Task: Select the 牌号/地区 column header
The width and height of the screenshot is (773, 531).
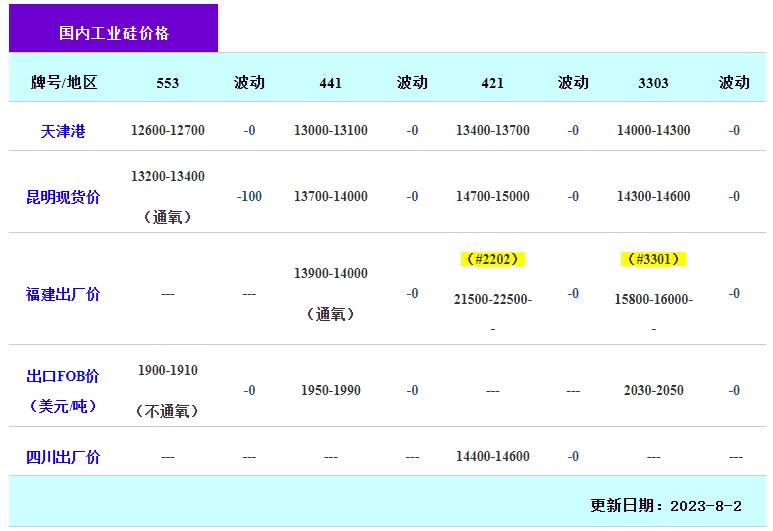Action: (x=64, y=82)
